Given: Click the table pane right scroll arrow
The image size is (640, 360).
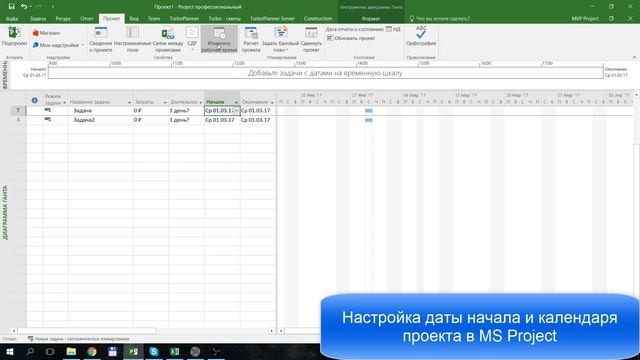Looking at the screenshot, I should [x=272, y=331].
